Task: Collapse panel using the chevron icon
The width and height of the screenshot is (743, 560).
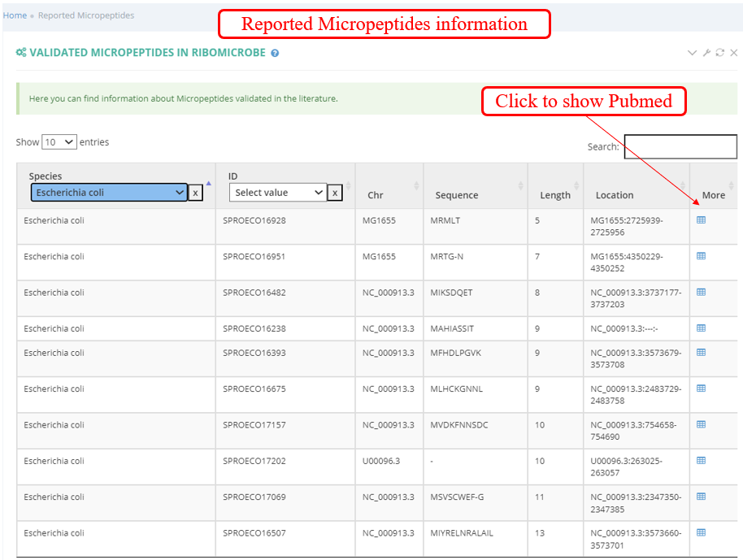Action: (692, 53)
